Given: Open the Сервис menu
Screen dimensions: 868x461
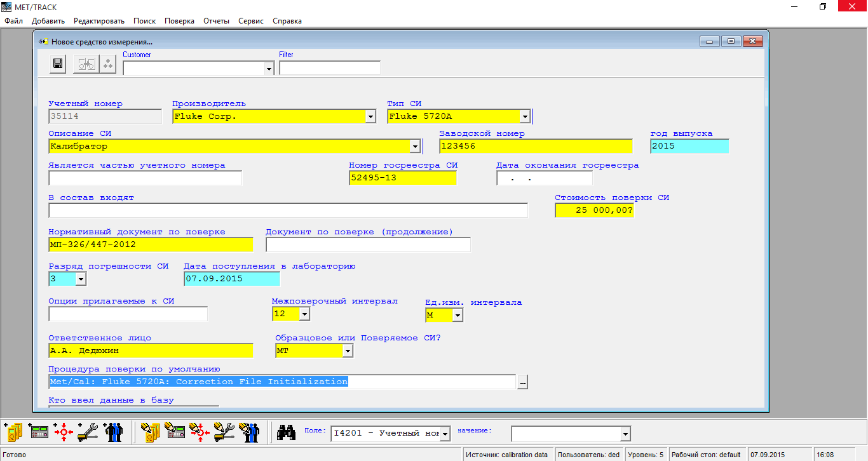Looking at the screenshot, I should pyautogui.click(x=250, y=21).
